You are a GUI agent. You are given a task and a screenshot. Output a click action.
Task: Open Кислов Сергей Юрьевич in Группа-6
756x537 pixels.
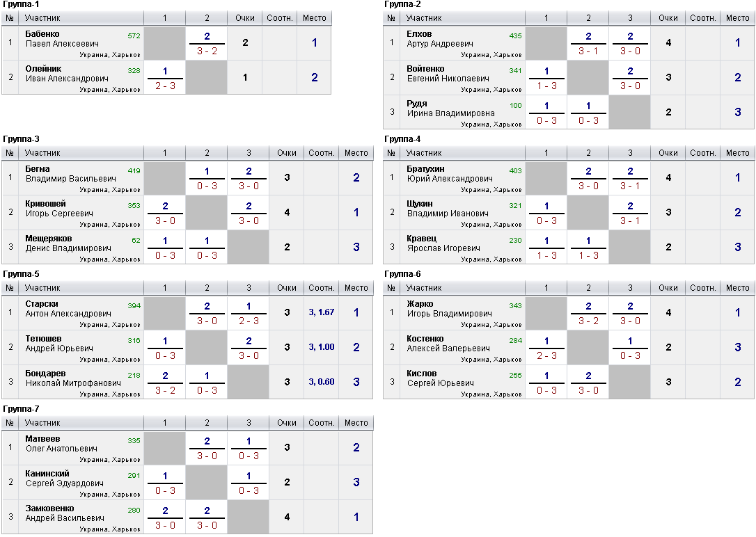440,378
